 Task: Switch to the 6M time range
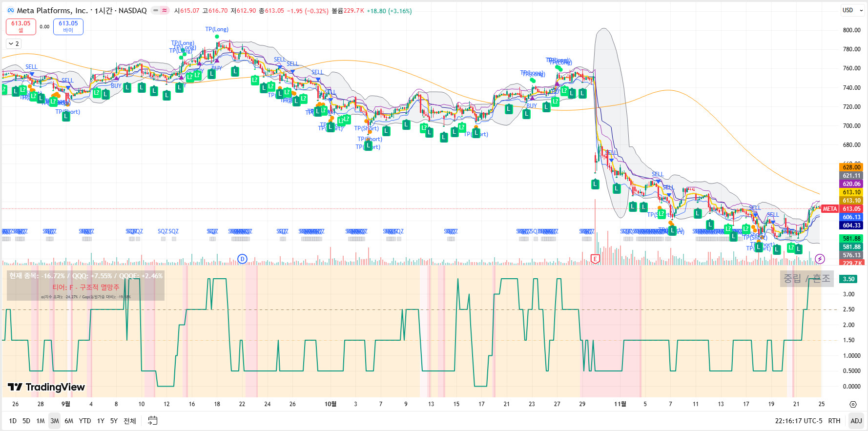[69, 421]
